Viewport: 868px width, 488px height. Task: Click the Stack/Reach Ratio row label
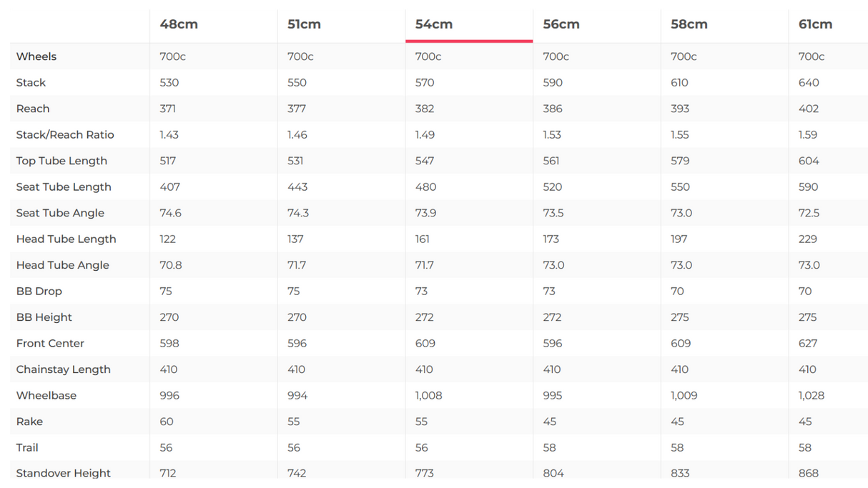coord(65,135)
